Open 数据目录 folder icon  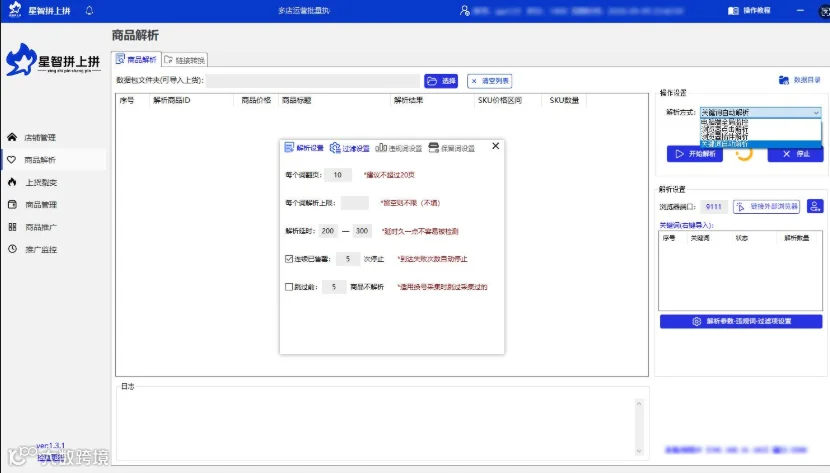click(783, 80)
